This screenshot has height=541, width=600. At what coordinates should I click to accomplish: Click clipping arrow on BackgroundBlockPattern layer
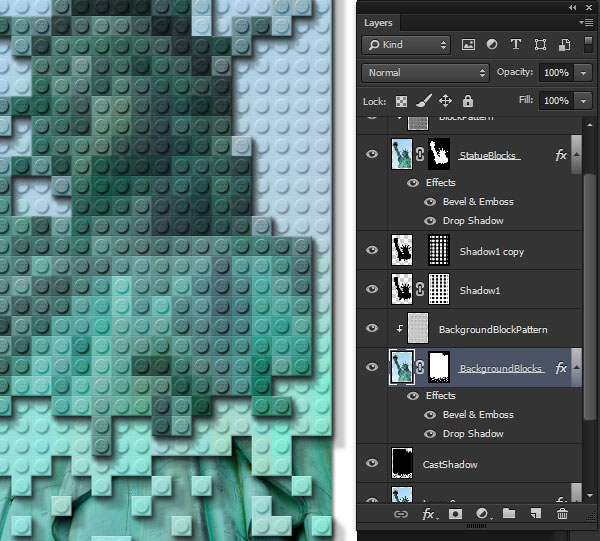(399, 328)
